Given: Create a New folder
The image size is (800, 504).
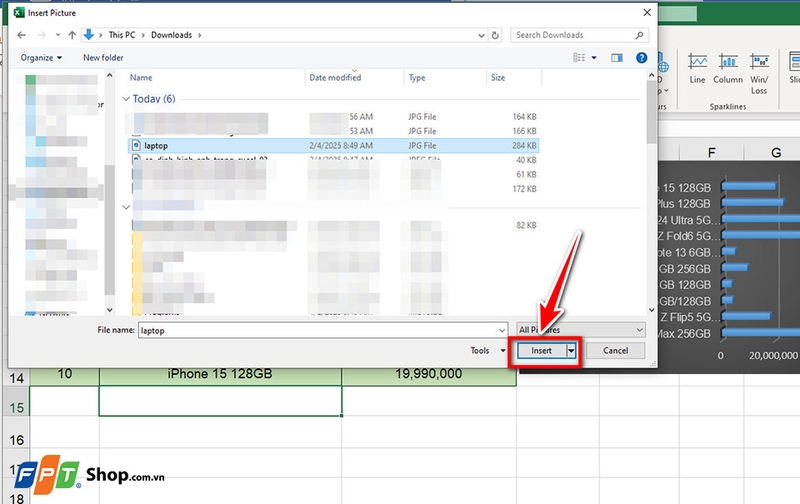Looking at the screenshot, I should [x=103, y=58].
